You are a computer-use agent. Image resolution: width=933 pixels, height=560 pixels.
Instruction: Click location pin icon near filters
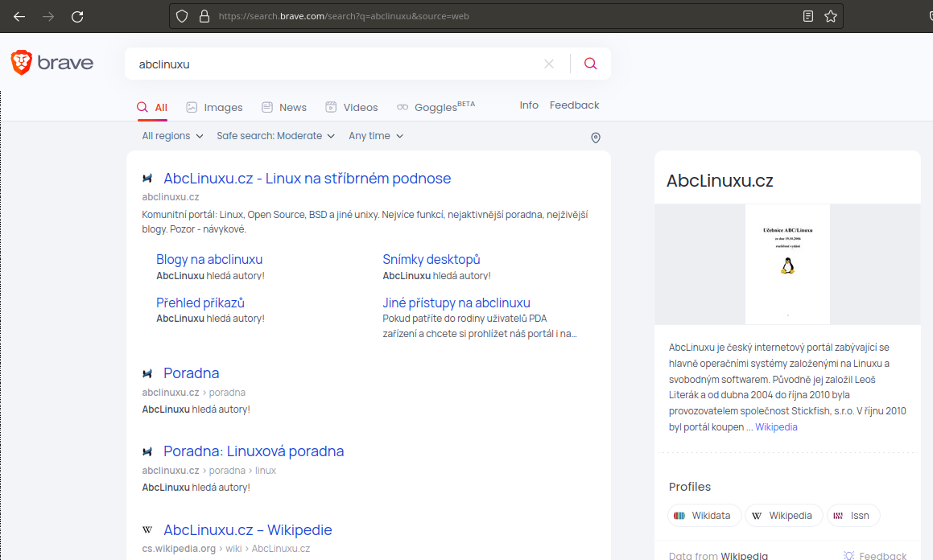tap(596, 138)
